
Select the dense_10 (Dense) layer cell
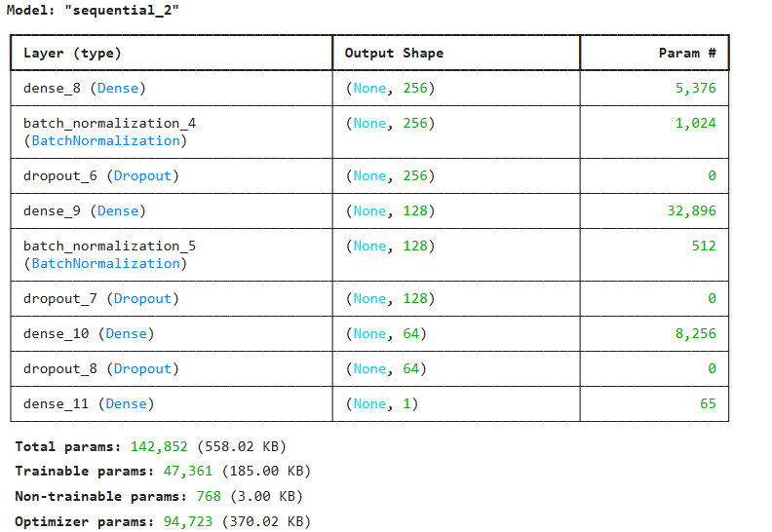pyautogui.click(x=89, y=333)
